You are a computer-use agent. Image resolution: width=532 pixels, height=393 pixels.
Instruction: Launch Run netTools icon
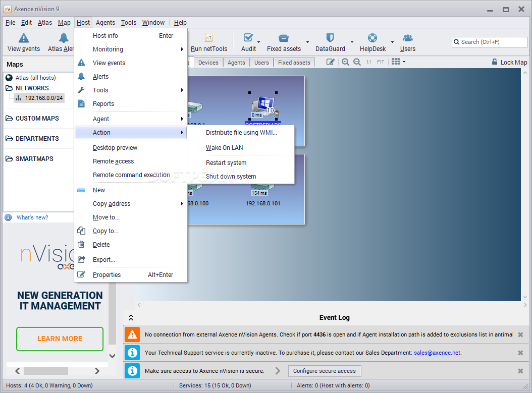[x=208, y=38]
